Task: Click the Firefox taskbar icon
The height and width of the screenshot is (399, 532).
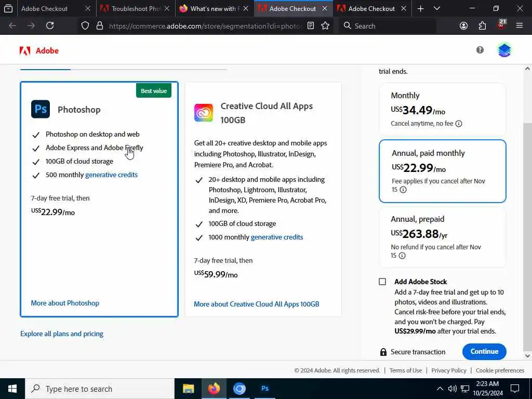Action: click(214, 389)
